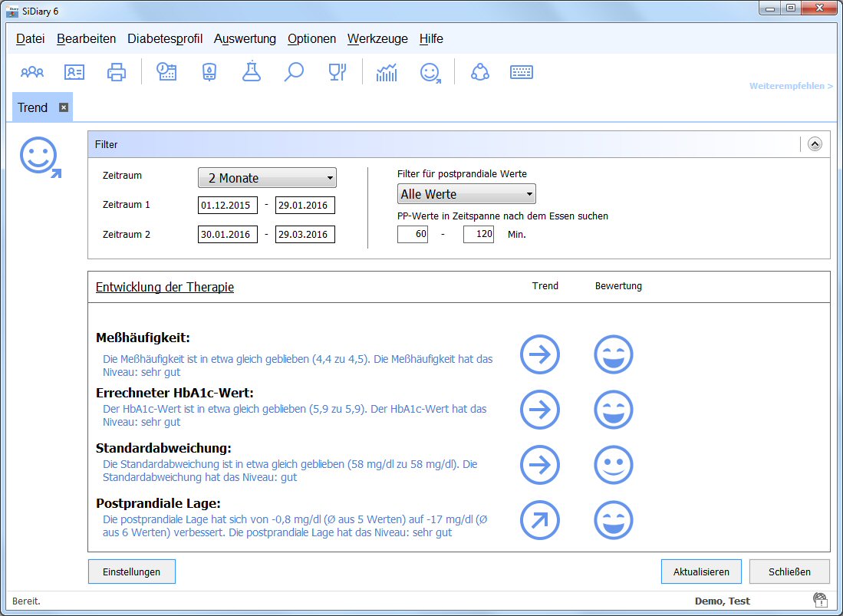Open the Auswertung menu

(245, 39)
